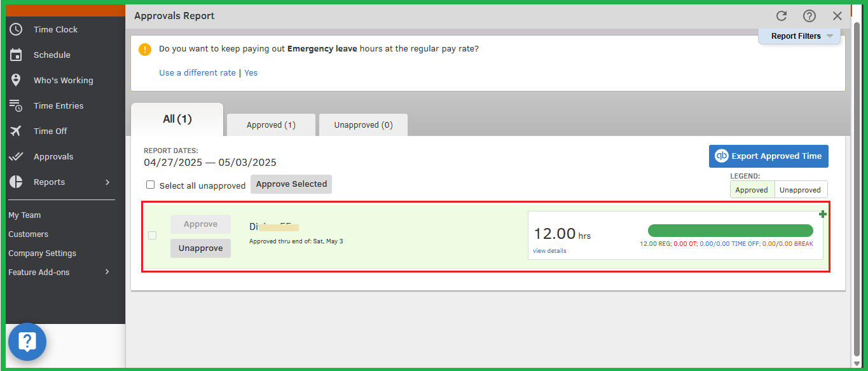Tick the checkbox beside the employee row
This screenshot has width=868, height=371.
(152, 236)
